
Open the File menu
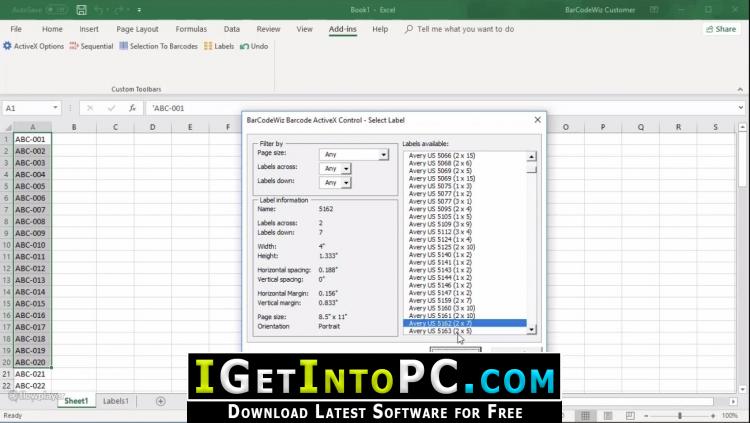(16, 29)
